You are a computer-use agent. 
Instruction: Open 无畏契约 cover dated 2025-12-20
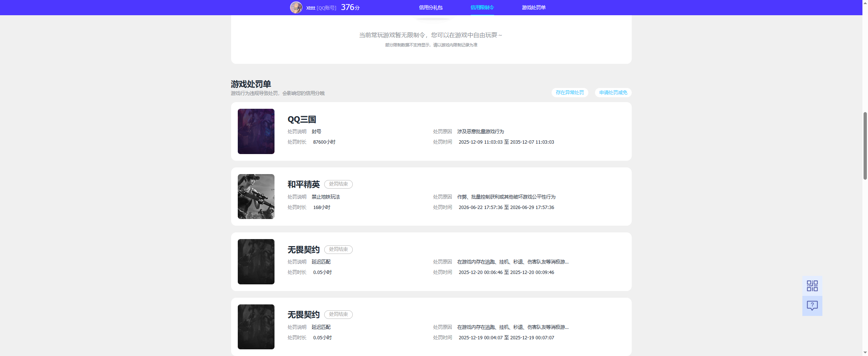pos(256,262)
